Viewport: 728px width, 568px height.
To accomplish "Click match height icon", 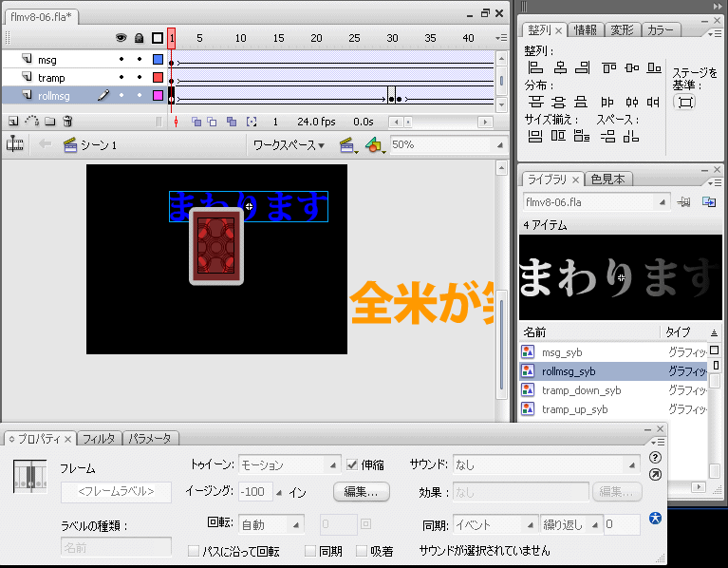I will pos(558,136).
